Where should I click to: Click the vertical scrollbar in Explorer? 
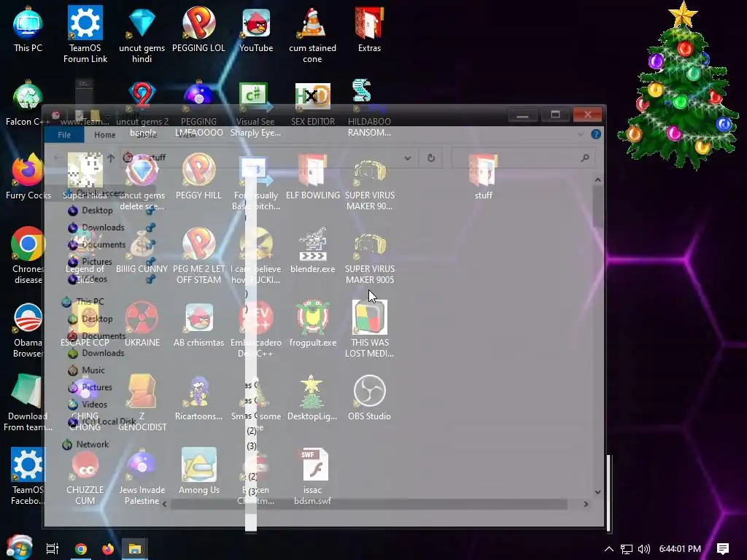tap(597, 206)
